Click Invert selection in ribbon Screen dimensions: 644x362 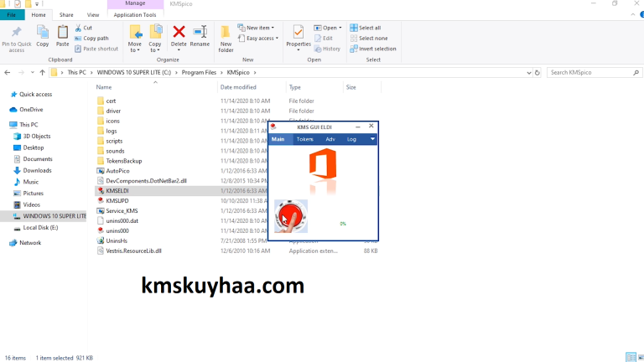point(373,49)
